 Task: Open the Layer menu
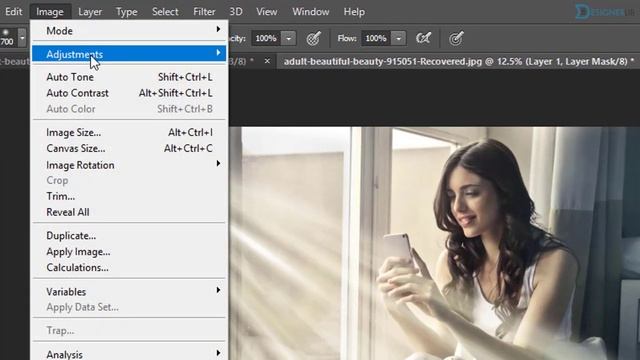[x=90, y=11]
